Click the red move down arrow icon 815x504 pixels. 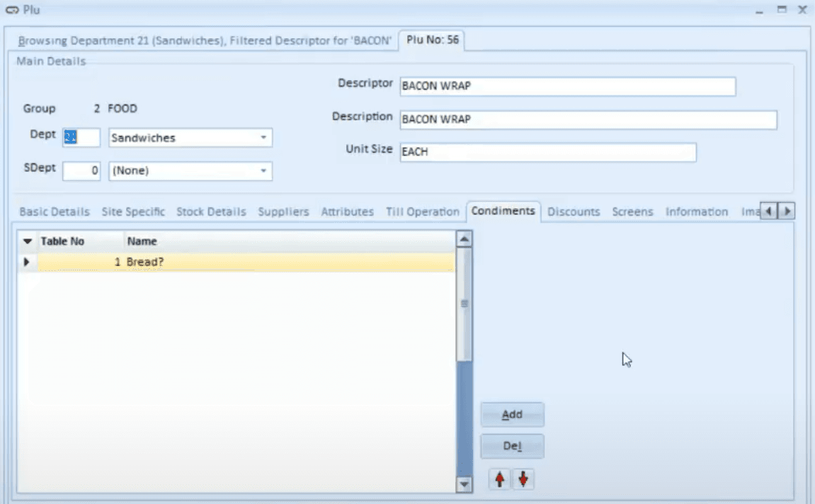[523, 480]
